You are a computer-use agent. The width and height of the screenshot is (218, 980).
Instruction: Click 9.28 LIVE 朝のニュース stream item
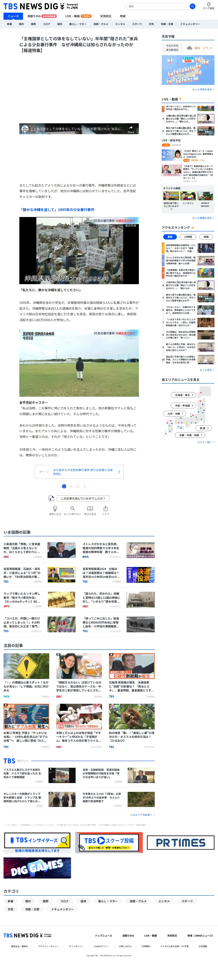click(188, 156)
